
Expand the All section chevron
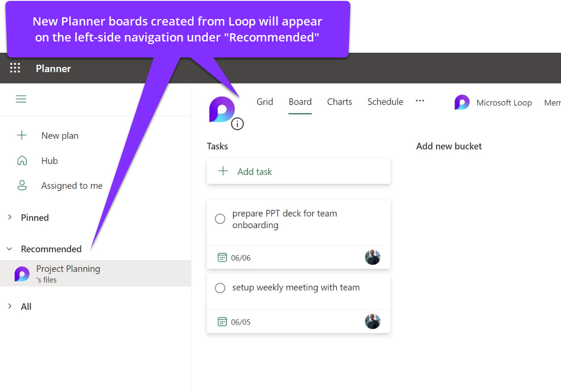click(x=10, y=306)
